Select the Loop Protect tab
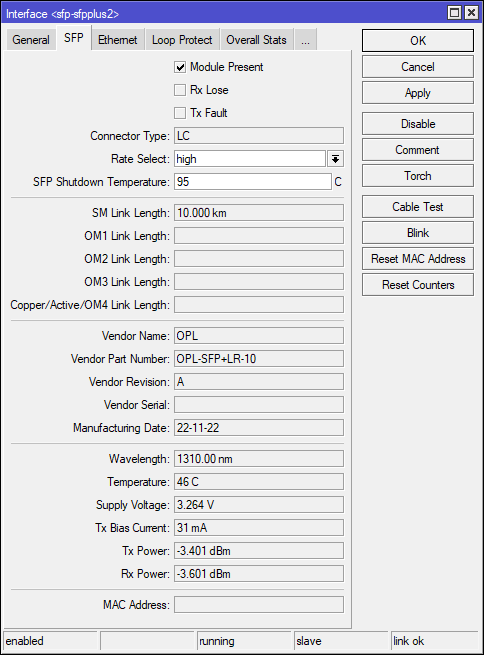 [x=182, y=40]
